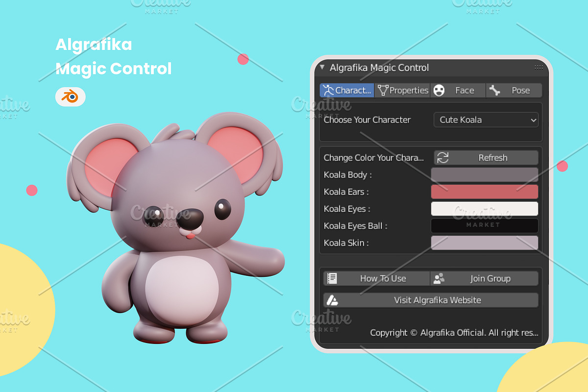Click the 'Choose Your Character' label

[367, 120]
